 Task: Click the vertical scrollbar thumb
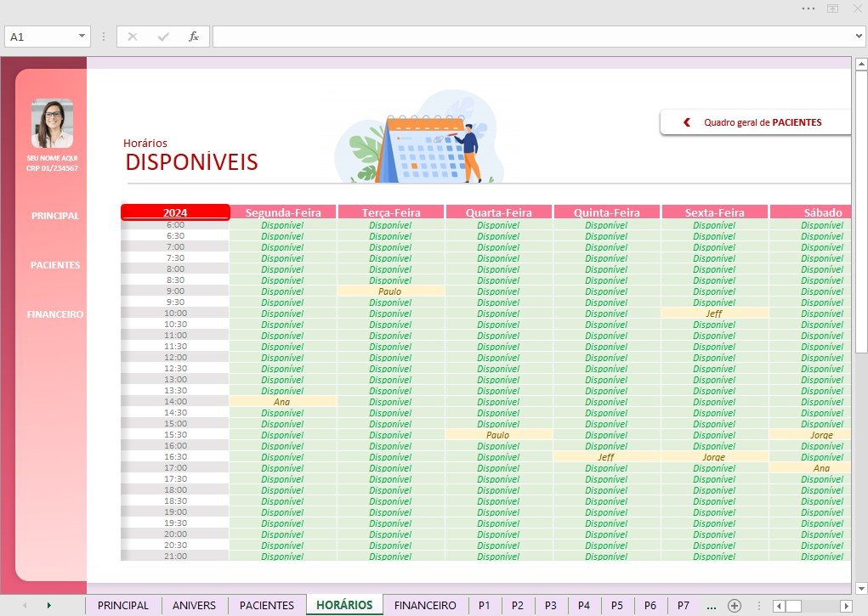(861, 212)
